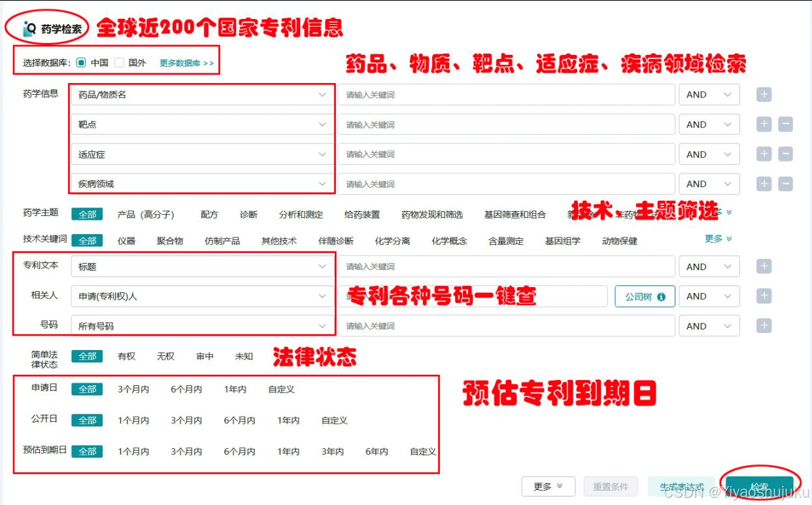Open the 更多数据库 >> link
This screenshot has width=812, height=505.
[x=186, y=63]
